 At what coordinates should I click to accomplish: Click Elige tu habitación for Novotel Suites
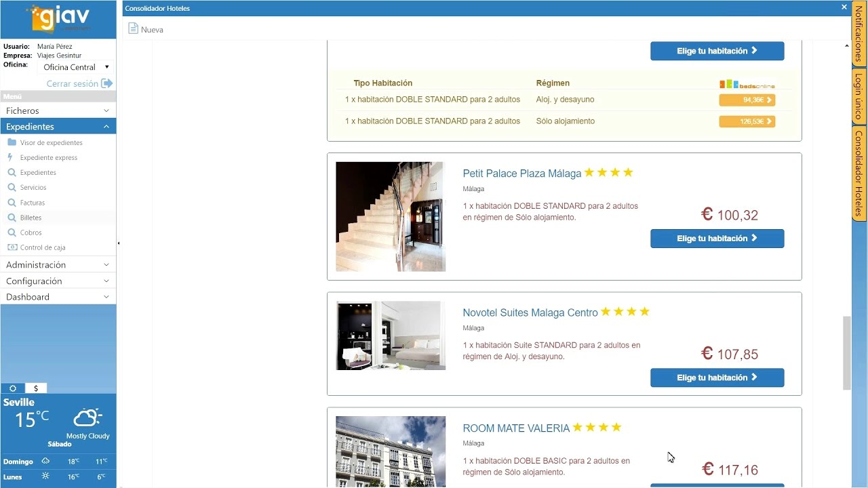point(717,378)
